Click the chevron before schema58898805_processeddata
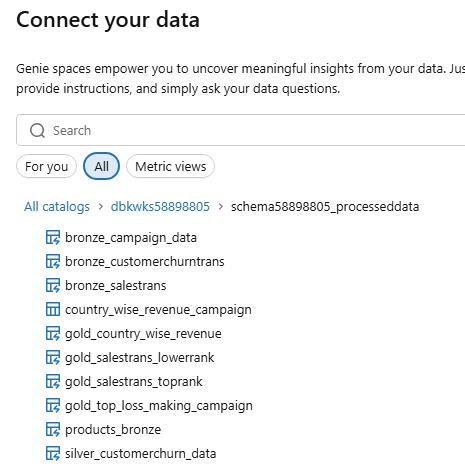This screenshot has width=465, height=468. click(220, 207)
